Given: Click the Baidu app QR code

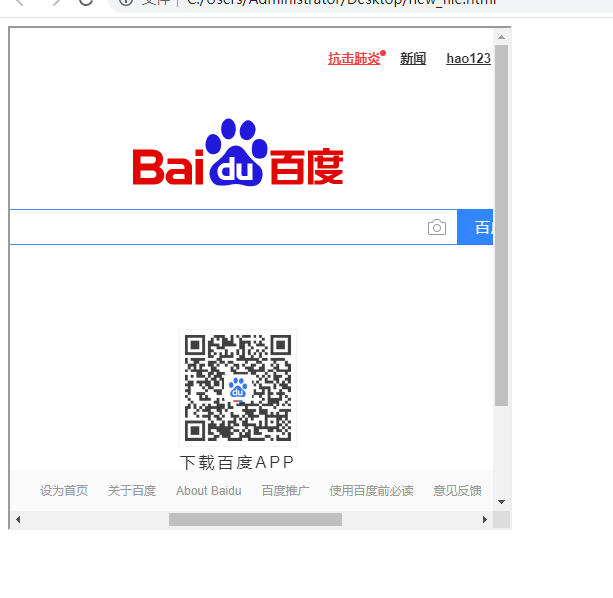Looking at the screenshot, I should (238, 388).
